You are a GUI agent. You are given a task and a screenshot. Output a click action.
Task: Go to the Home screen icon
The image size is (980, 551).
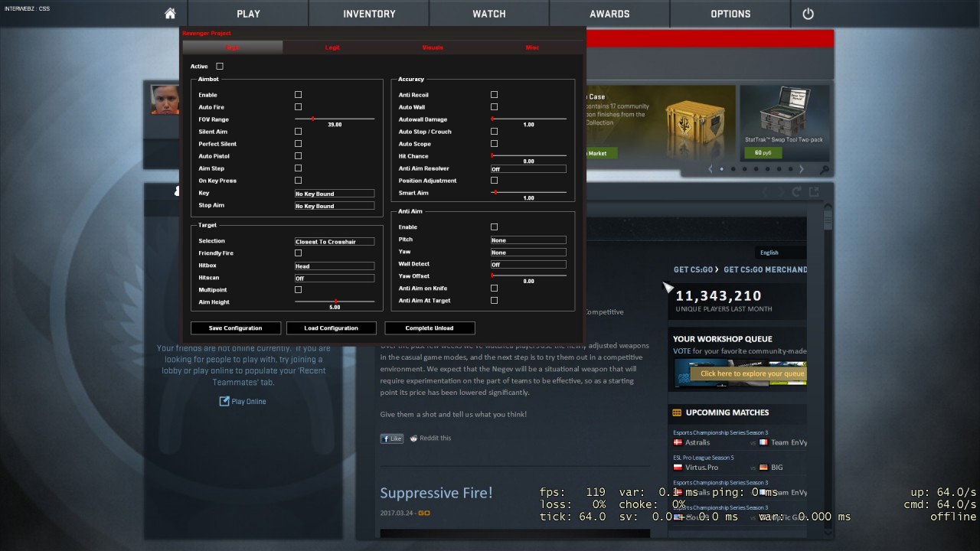[170, 14]
